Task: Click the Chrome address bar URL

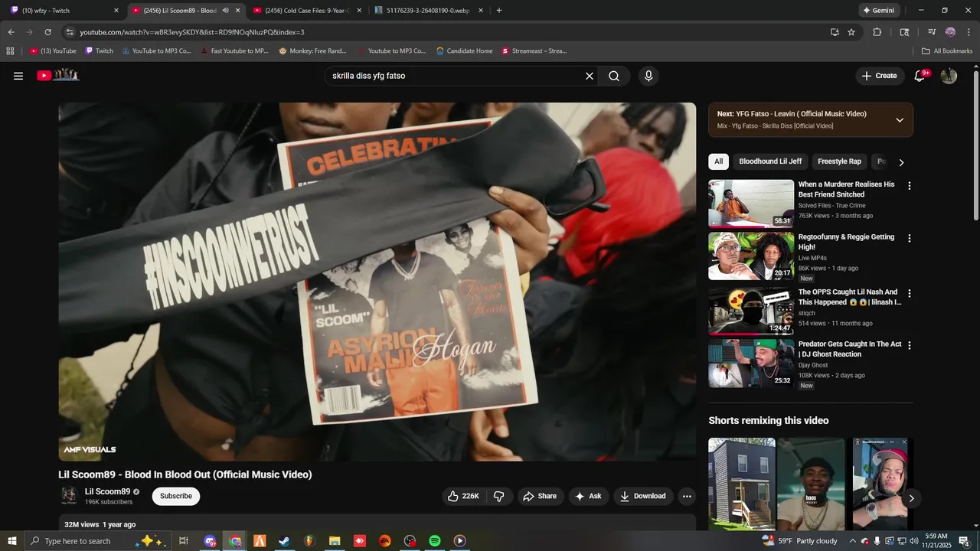Action: pos(191,32)
